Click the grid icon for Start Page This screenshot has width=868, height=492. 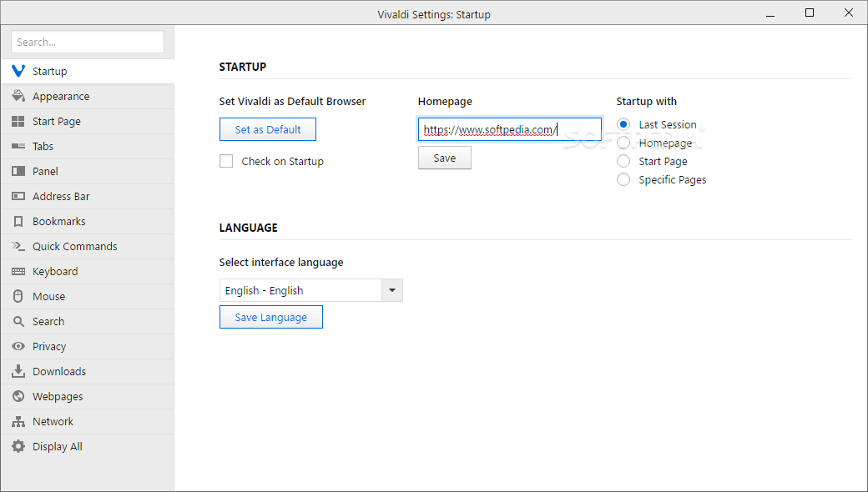18,121
